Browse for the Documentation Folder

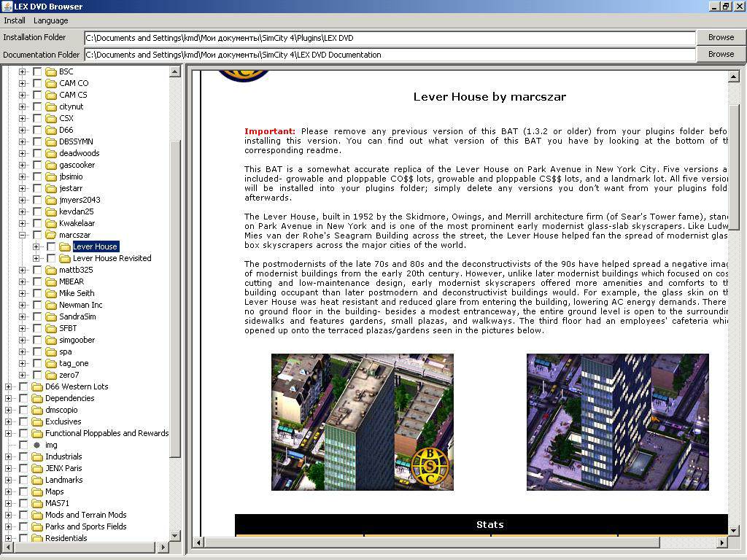(721, 54)
